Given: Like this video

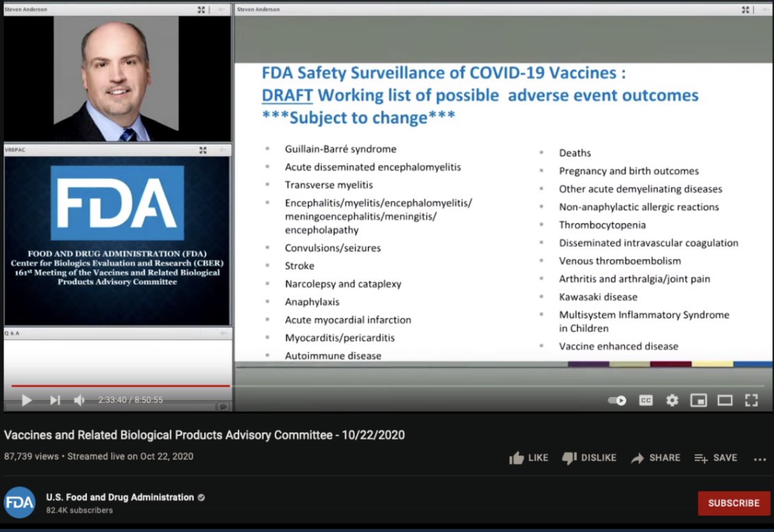Looking at the screenshot, I should (528, 458).
